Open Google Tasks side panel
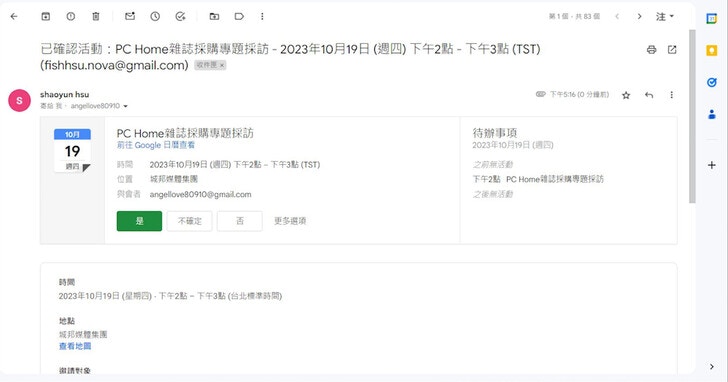 point(712,82)
